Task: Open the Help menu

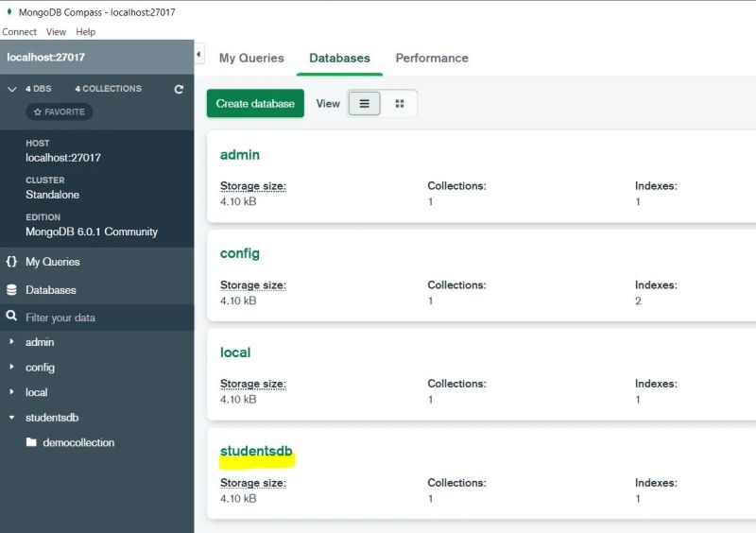Action: (86, 32)
